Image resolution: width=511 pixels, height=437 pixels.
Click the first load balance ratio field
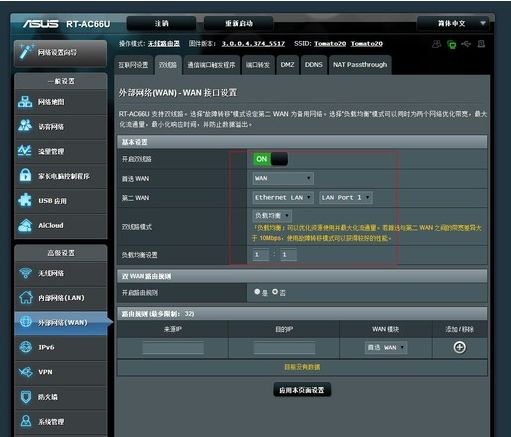point(261,255)
